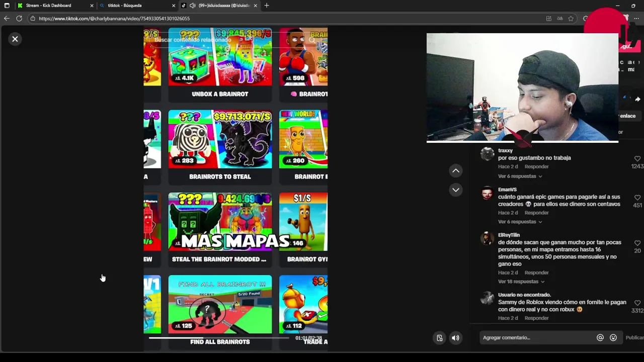Open the emoji picker in comment box

pyautogui.click(x=613, y=338)
